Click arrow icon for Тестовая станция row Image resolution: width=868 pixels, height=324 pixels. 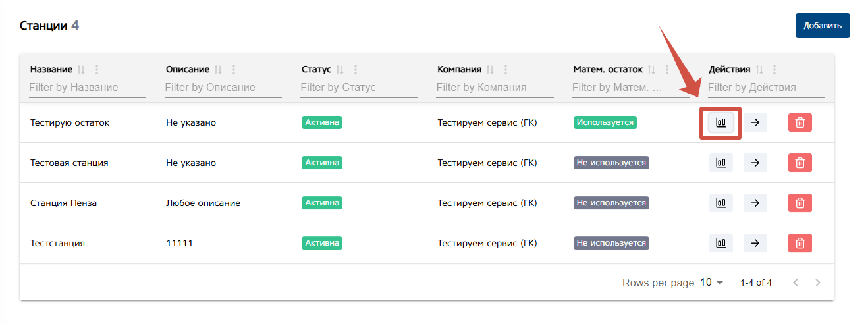[x=755, y=163]
